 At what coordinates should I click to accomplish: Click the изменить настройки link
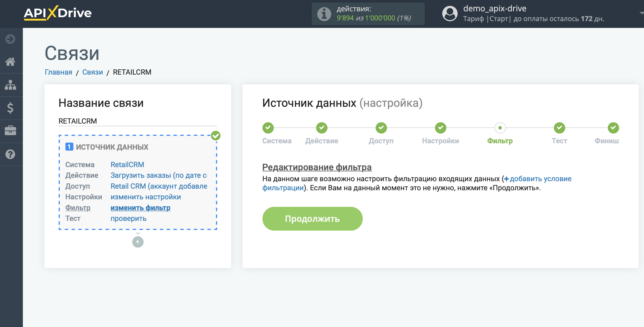(146, 197)
